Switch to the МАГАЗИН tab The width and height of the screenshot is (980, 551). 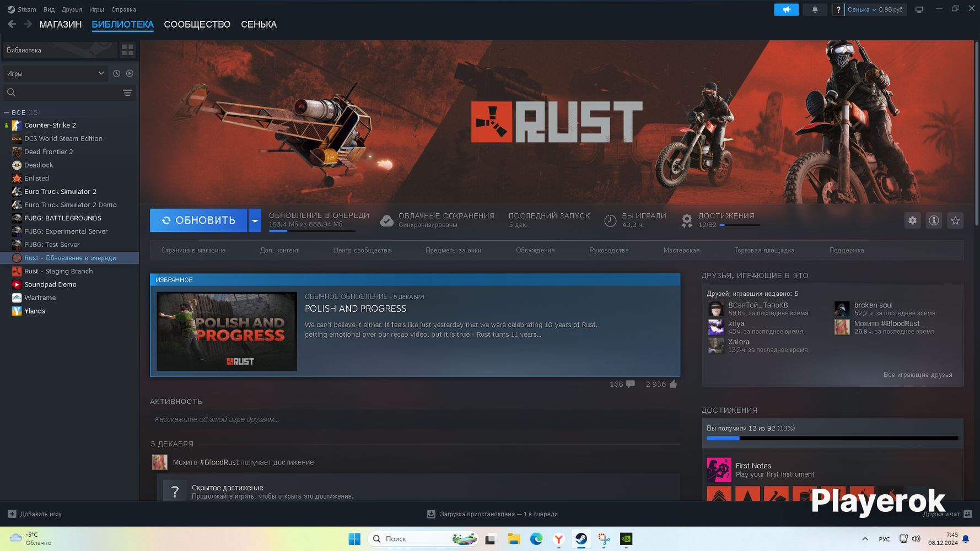point(60,24)
